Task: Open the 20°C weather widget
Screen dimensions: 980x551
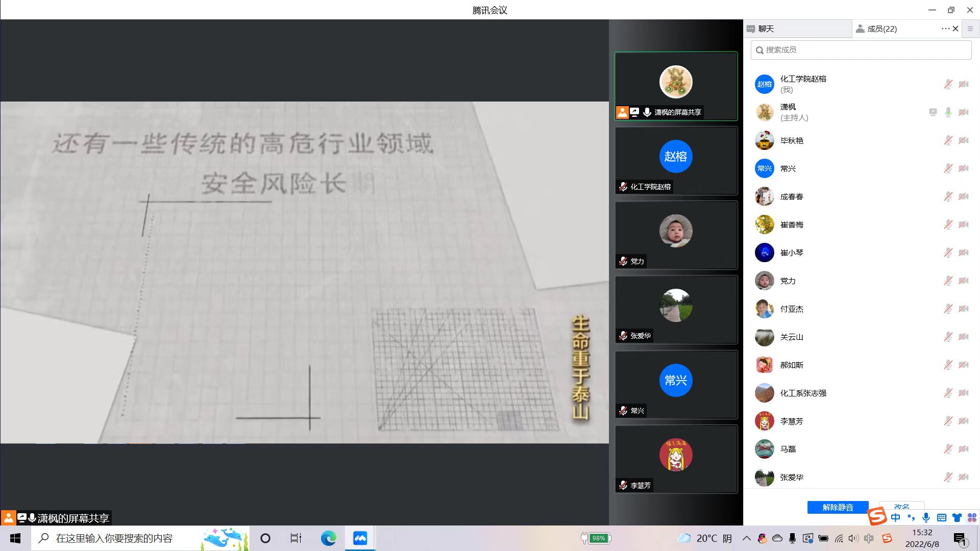Action: [x=704, y=538]
